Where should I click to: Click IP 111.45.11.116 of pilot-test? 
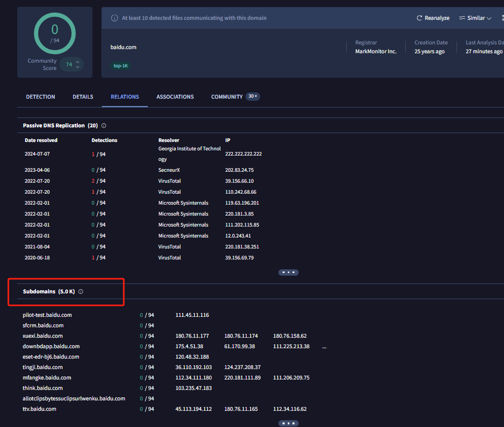click(192, 315)
